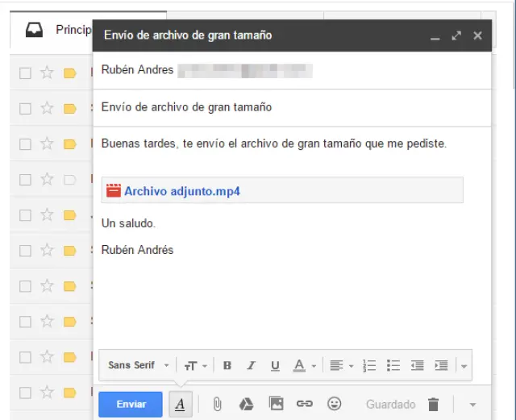Toggle bold formatting
This screenshot has height=420, width=516.
(x=227, y=365)
